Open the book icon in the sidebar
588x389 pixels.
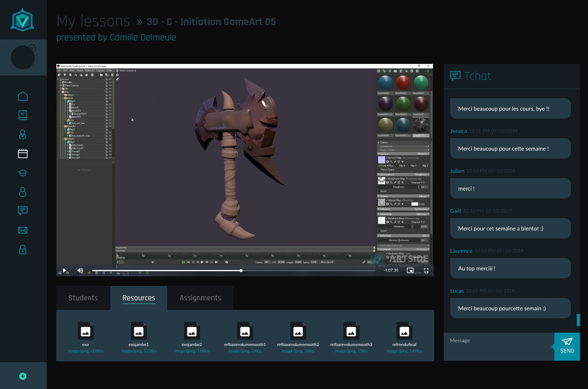click(x=23, y=115)
